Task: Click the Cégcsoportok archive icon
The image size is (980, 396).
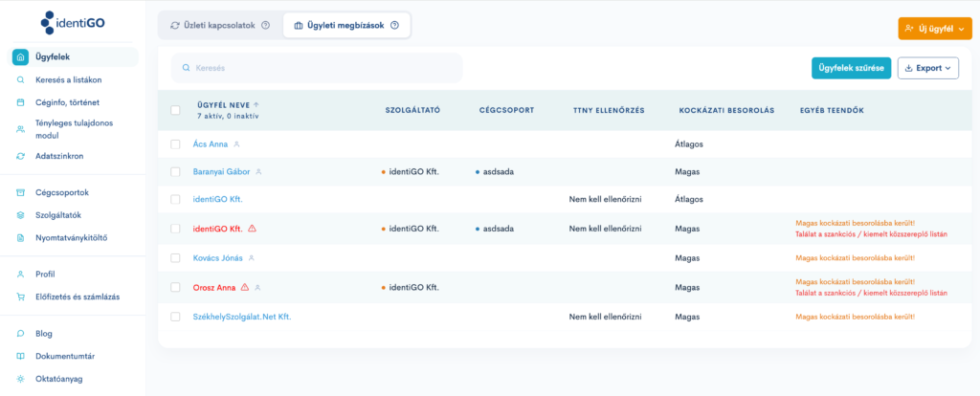Action: pyautogui.click(x=21, y=192)
